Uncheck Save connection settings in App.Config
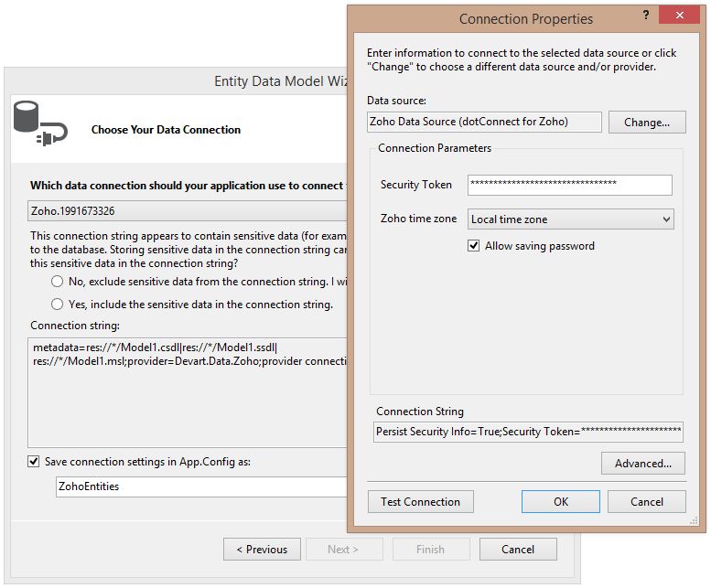The height and width of the screenshot is (588, 711). tap(34, 462)
